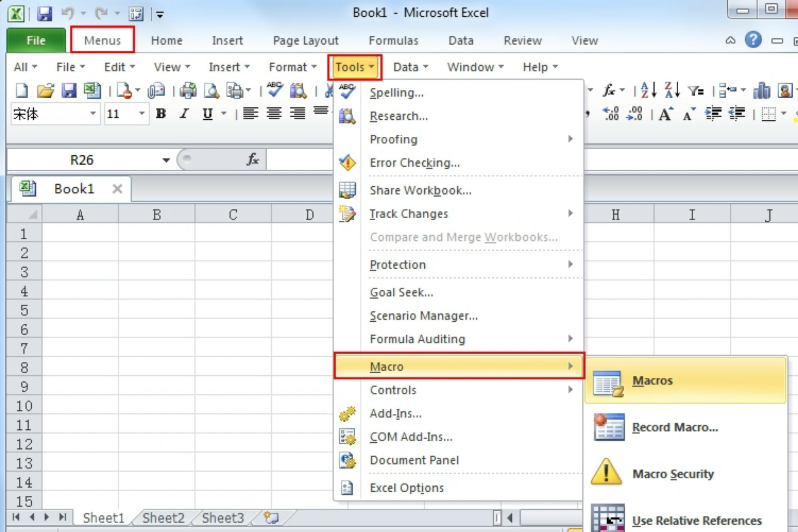
Task: Switch to the Sheet2 worksheet tab
Action: (x=163, y=518)
